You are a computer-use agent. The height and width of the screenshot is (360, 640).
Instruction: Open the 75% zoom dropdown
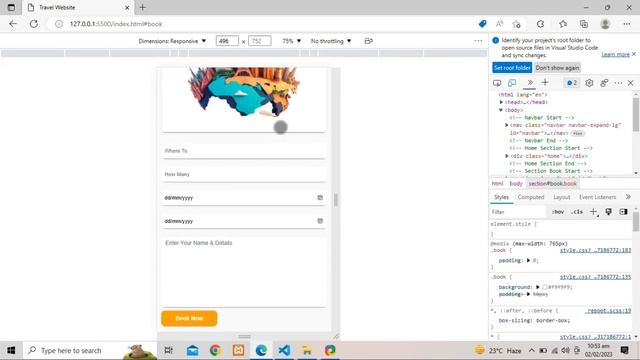pyautogui.click(x=291, y=41)
